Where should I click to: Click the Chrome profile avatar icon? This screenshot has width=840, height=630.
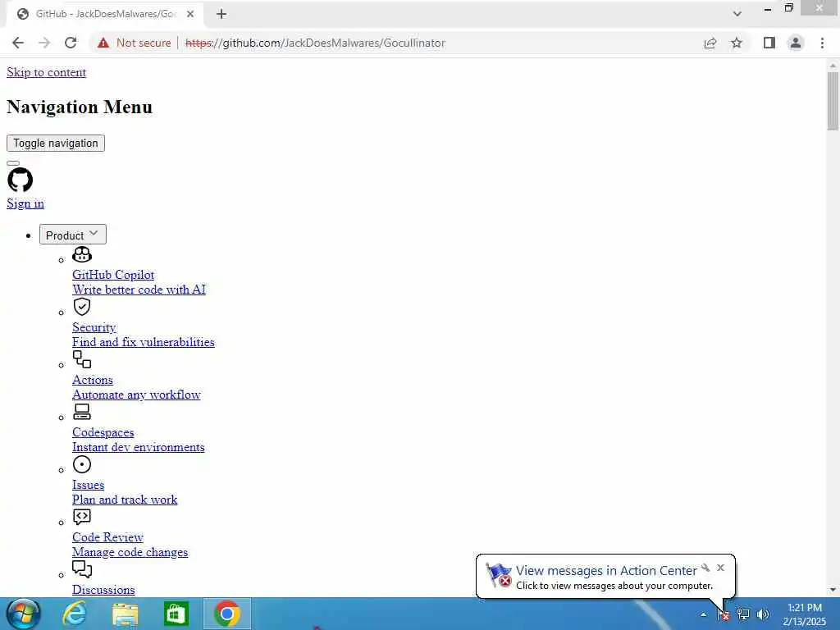point(796,43)
